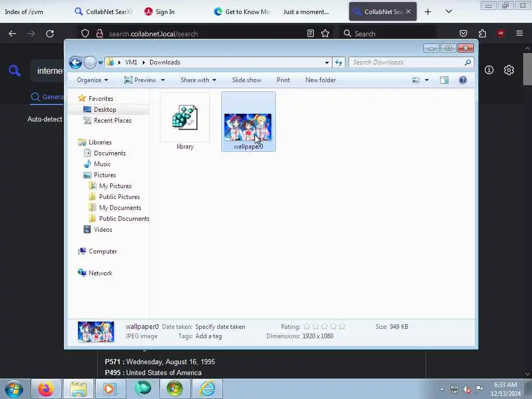The image size is (532, 399).
Task: Select Libraries in the navigation pane
Action: coord(100,142)
